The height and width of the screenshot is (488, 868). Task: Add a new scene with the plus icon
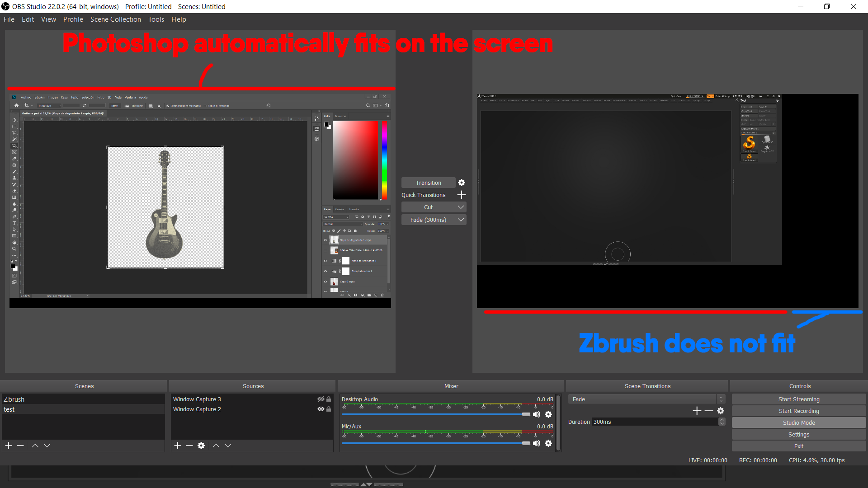(x=9, y=446)
